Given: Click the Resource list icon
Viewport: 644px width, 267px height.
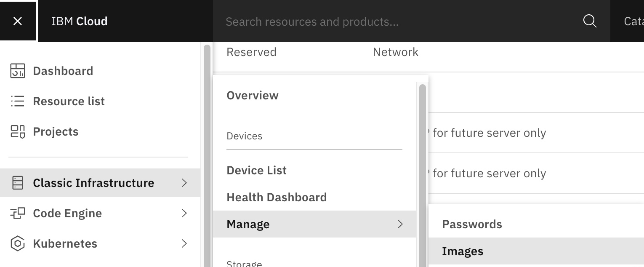Looking at the screenshot, I should (18, 101).
